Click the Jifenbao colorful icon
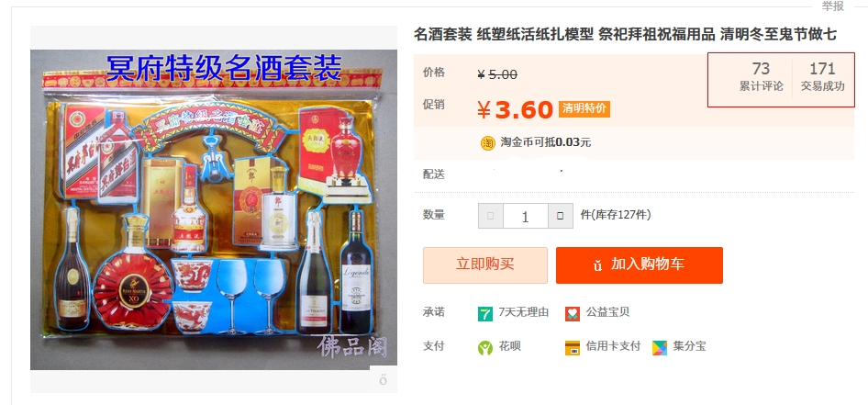 660,348
